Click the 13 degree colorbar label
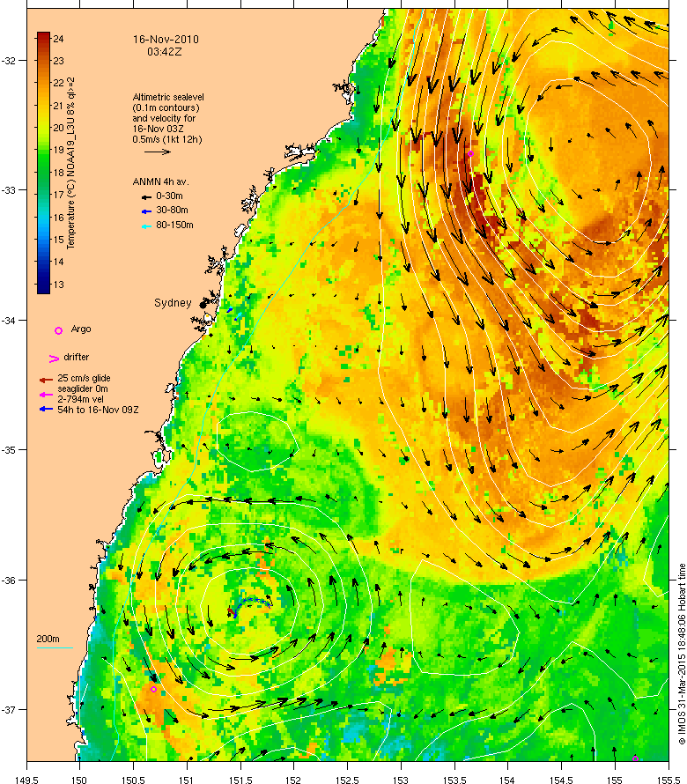Screen dimensions: 687x784 [x=58, y=285]
